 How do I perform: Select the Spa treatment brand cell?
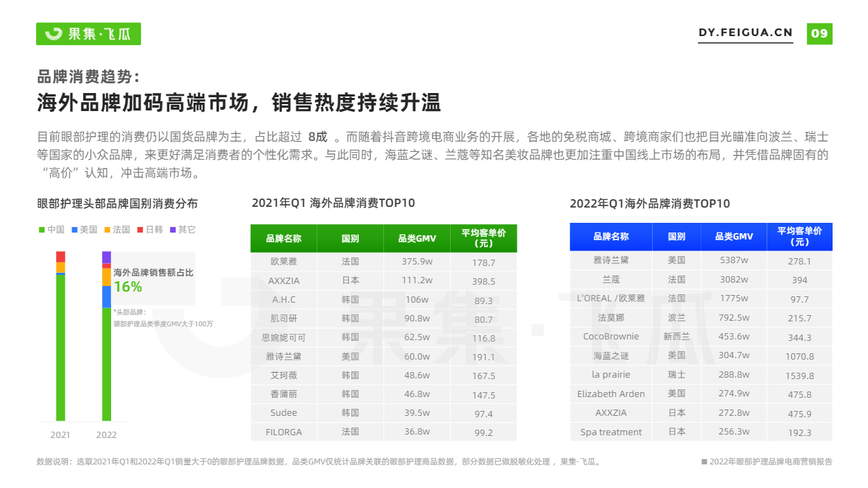coord(611,432)
